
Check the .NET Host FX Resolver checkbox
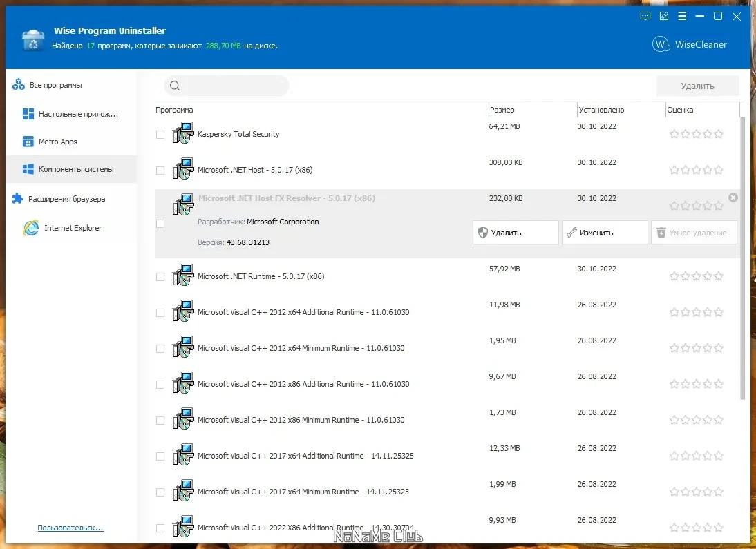point(160,224)
